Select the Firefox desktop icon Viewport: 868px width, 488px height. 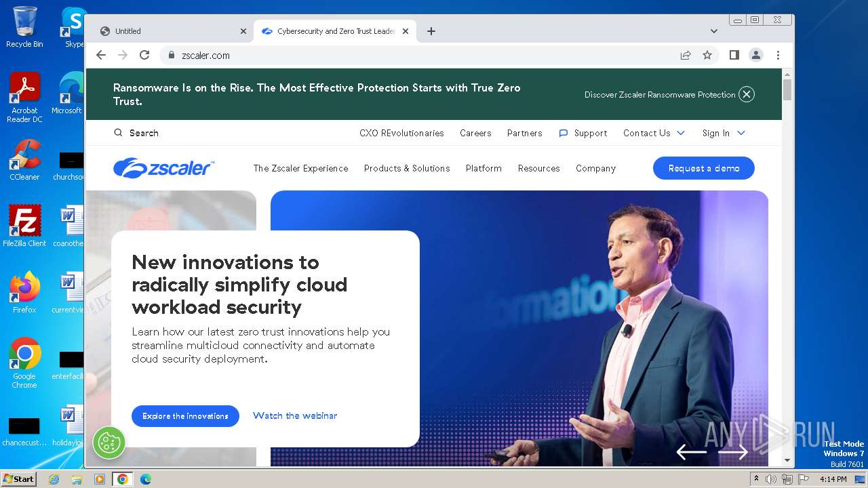(x=24, y=293)
